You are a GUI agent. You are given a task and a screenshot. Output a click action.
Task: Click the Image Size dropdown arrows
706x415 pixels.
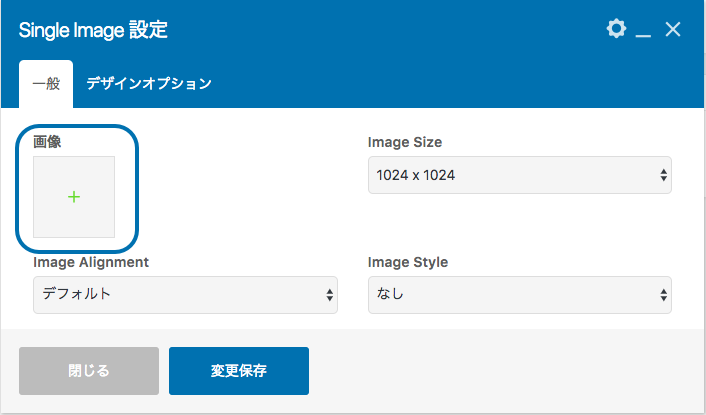point(663,175)
